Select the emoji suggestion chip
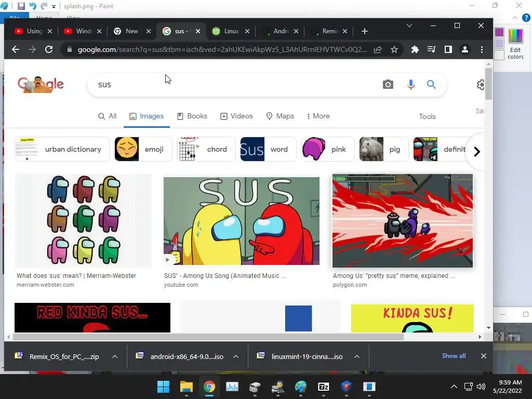 143,149
